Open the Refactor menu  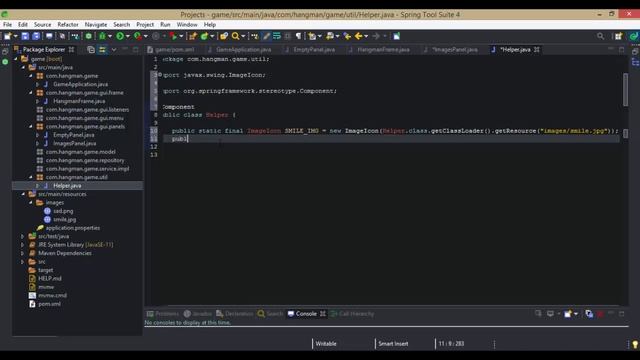click(68, 24)
